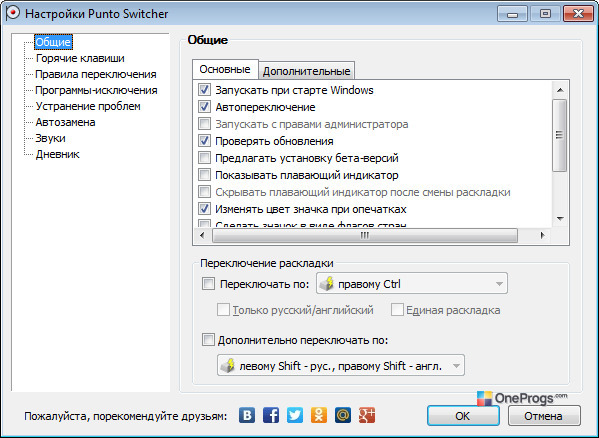Enable 'Предлагать установку бета-версий'
The width and height of the screenshot is (599, 438).
tap(204, 158)
